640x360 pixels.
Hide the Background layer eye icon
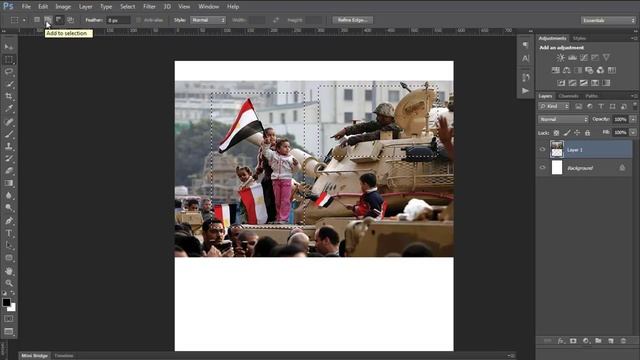click(542, 167)
